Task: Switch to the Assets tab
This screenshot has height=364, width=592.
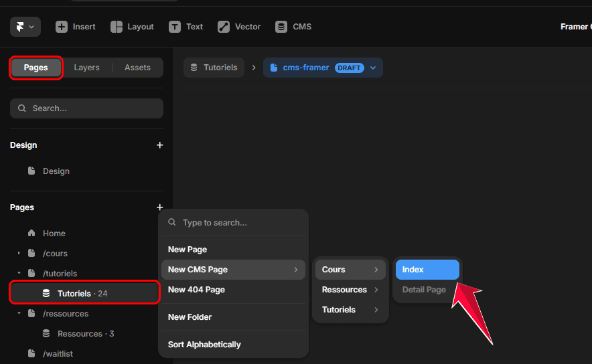Action: tap(137, 68)
